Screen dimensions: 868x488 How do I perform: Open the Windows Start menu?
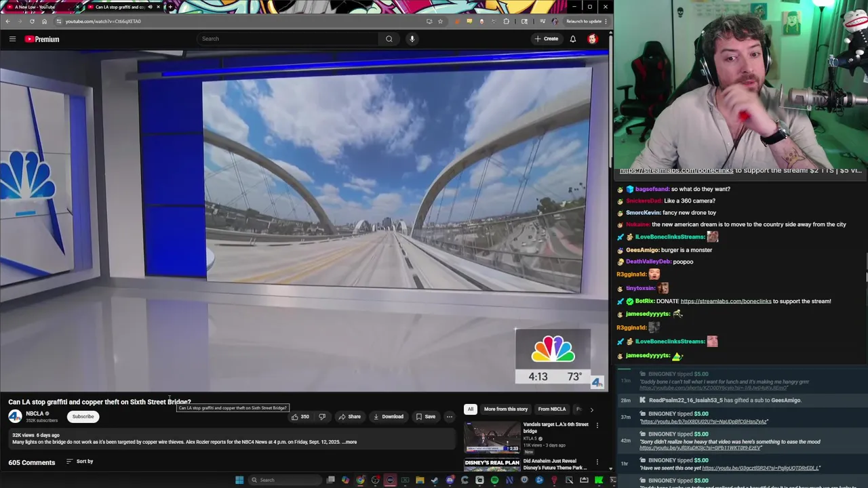tap(239, 480)
